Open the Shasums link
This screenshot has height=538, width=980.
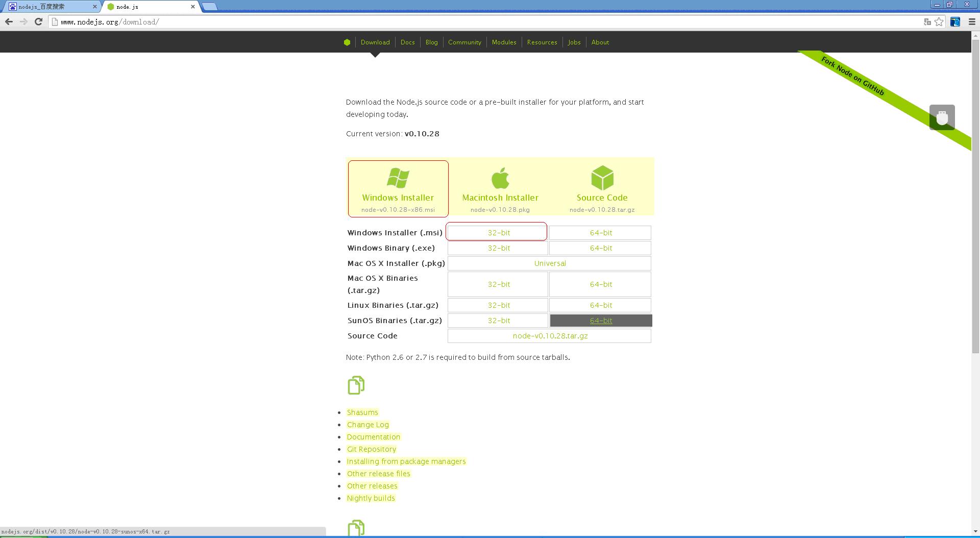362,412
